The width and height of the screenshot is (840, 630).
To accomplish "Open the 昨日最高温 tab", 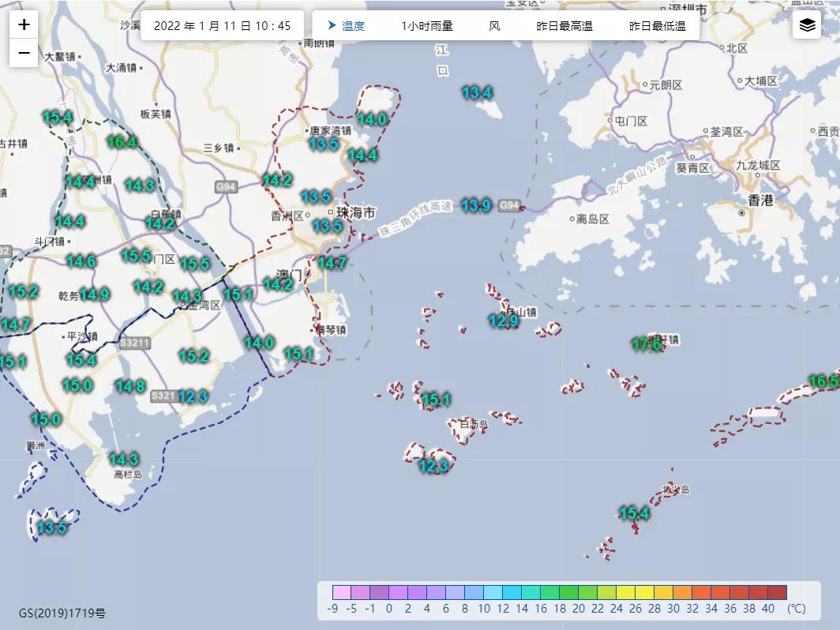I will click(x=564, y=26).
